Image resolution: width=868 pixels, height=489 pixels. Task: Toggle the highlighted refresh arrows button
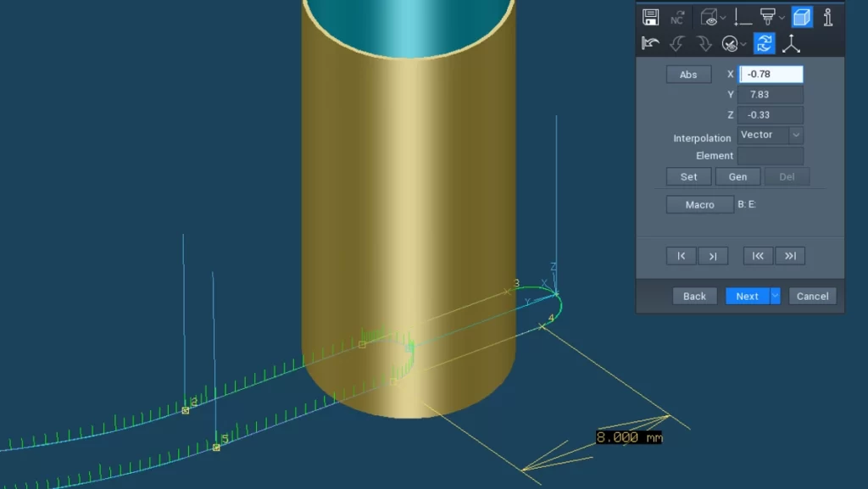tap(764, 43)
